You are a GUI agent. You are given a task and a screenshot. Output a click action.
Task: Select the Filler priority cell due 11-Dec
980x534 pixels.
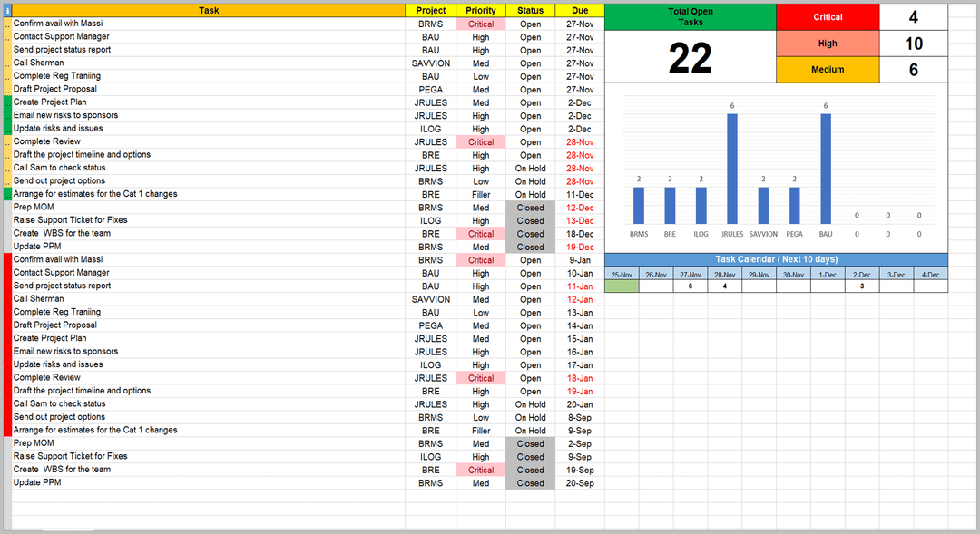[x=481, y=194]
